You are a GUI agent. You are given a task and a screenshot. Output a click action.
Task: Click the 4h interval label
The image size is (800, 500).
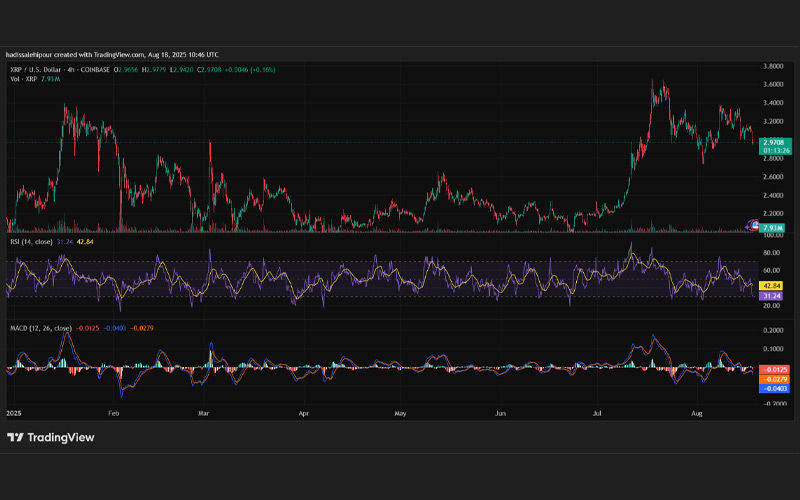(x=71, y=70)
